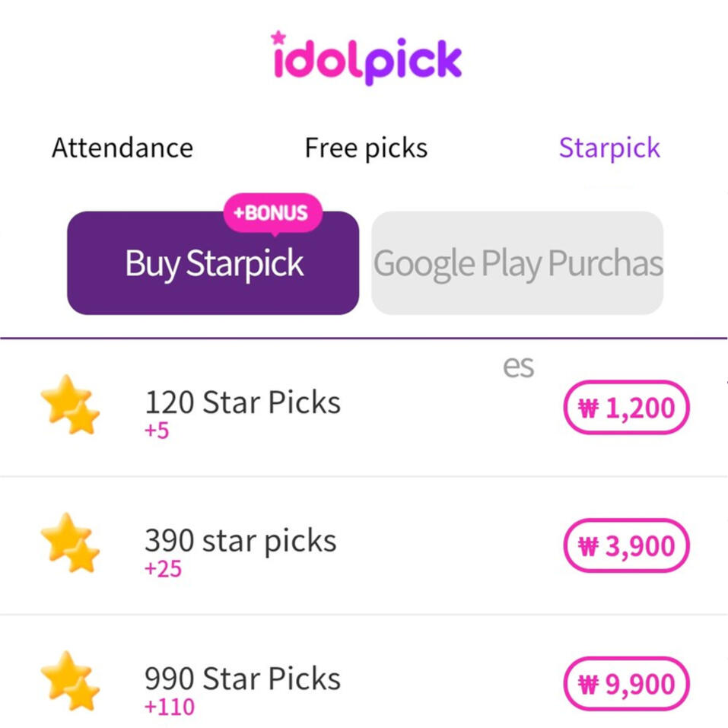Switch to the Free picks tab

366,148
